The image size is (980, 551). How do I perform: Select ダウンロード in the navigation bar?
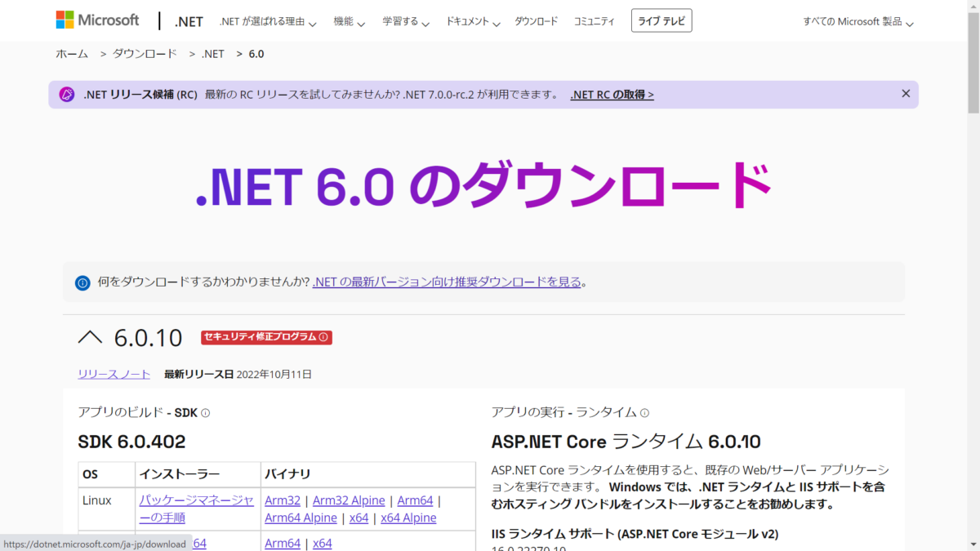(x=536, y=21)
